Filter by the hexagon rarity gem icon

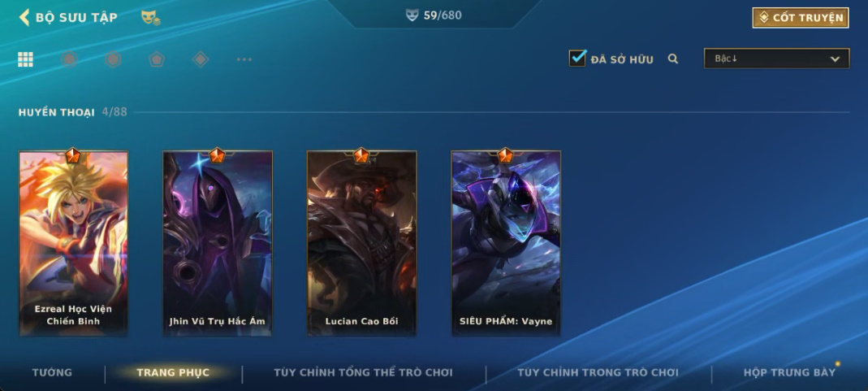(x=113, y=59)
